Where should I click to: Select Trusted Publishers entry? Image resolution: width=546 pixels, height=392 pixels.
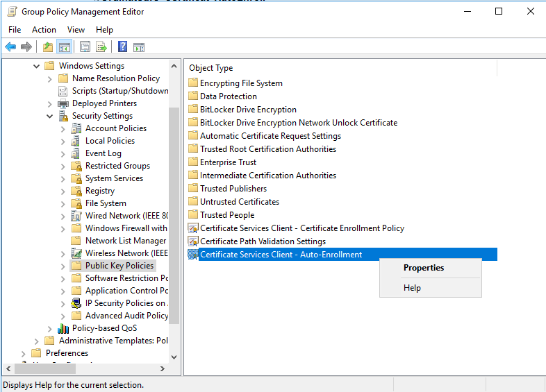(x=233, y=189)
